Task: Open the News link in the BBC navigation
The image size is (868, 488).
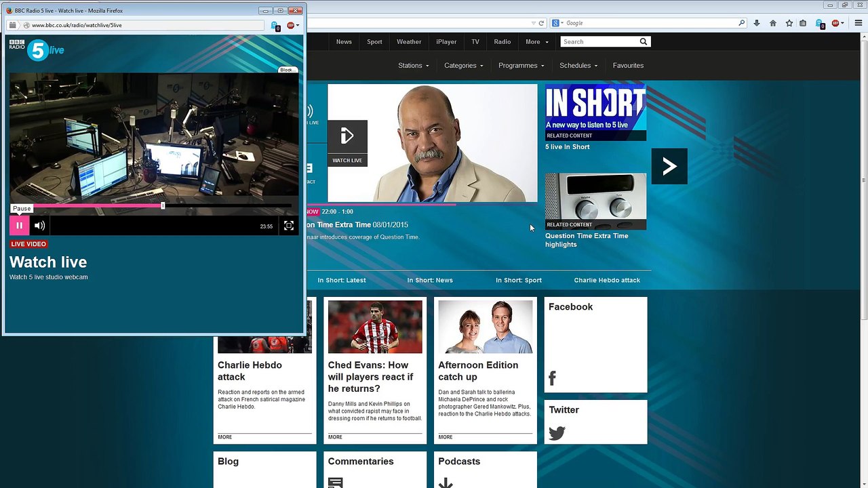Action: pos(344,42)
